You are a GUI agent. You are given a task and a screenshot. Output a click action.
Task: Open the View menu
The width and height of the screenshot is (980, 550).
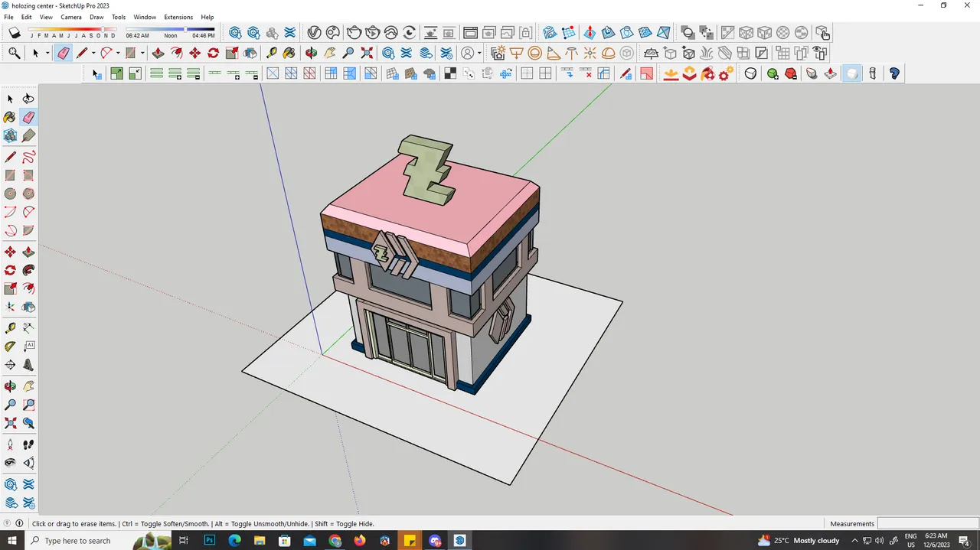click(46, 17)
